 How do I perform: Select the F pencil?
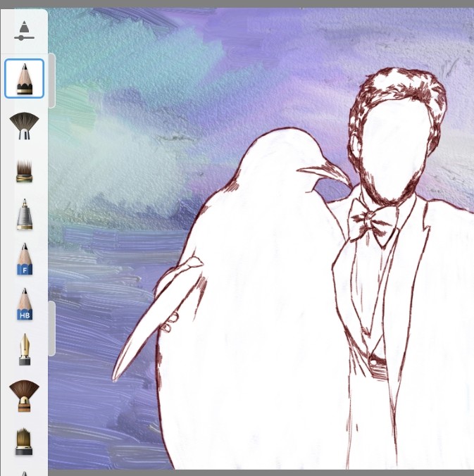25,259
